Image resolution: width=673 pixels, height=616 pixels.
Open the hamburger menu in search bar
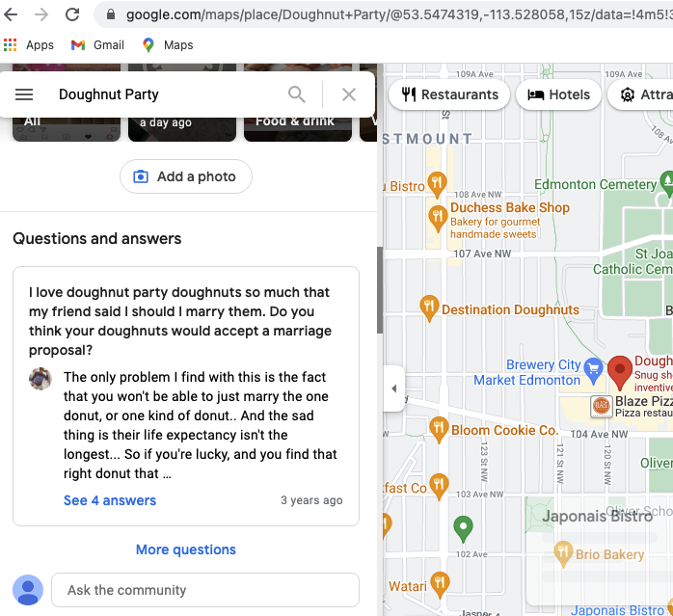24,94
